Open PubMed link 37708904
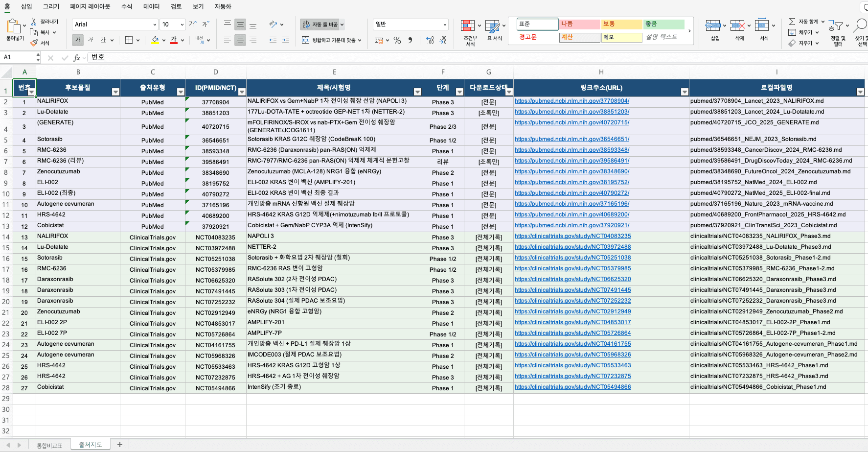 pos(572,101)
